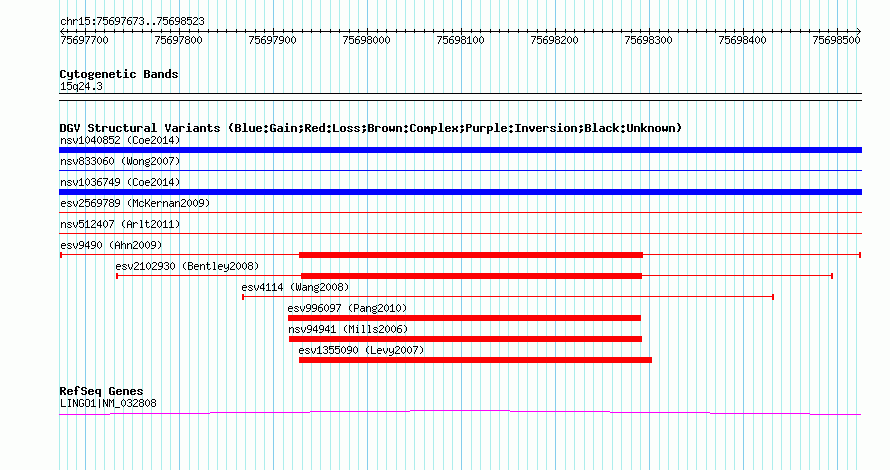
Task: Click the red bar under nsv94941
Action: point(465,339)
